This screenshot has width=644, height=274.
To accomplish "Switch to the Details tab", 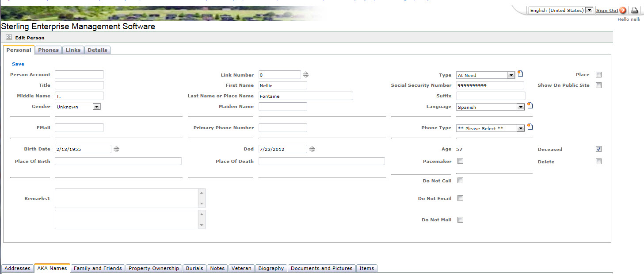I will [x=97, y=50].
